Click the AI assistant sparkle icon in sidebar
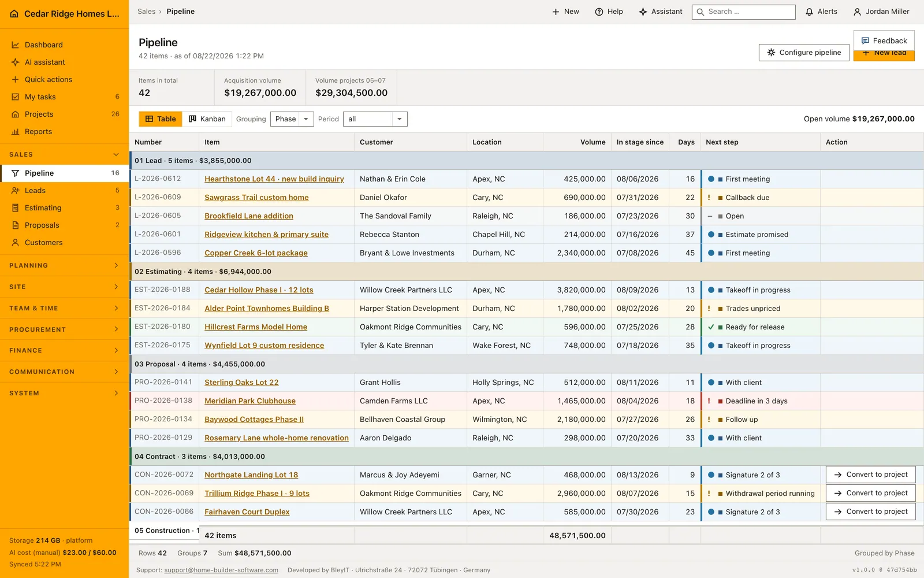924x578 pixels. (16, 62)
